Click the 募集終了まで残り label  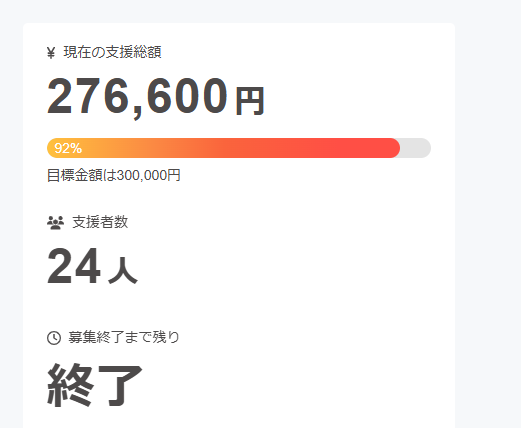124,337
